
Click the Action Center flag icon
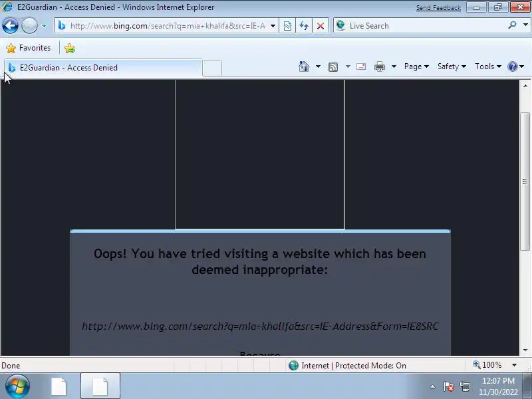[448, 386]
